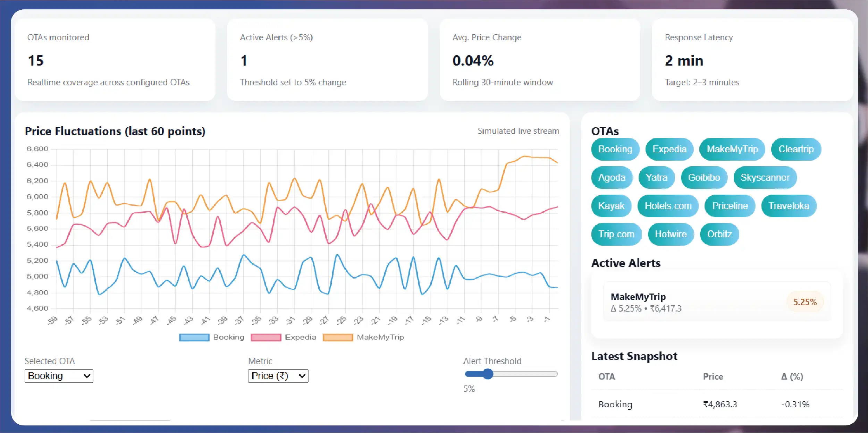Image resolution: width=868 pixels, height=433 pixels.
Task: Click the Skyscanner OTA chip
Action: tap(765, 178)
